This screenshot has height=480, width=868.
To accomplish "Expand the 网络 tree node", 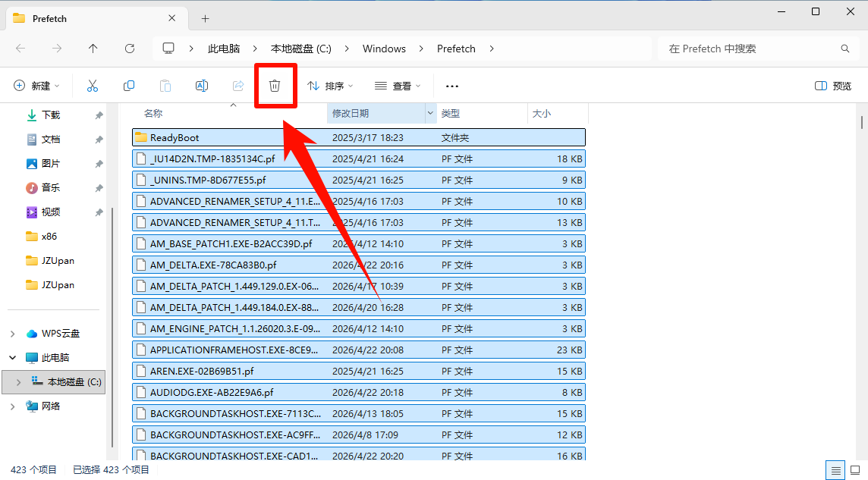I will click(13, 406).
